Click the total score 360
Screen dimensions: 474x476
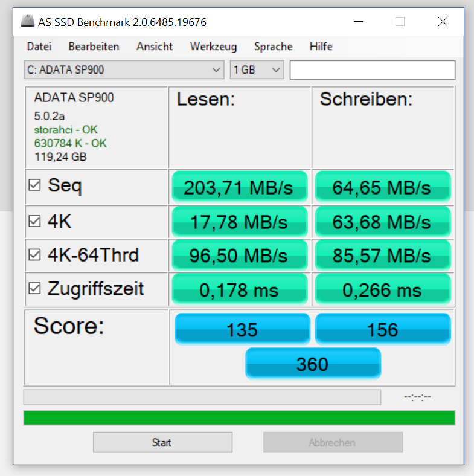(x=313, y=364)
